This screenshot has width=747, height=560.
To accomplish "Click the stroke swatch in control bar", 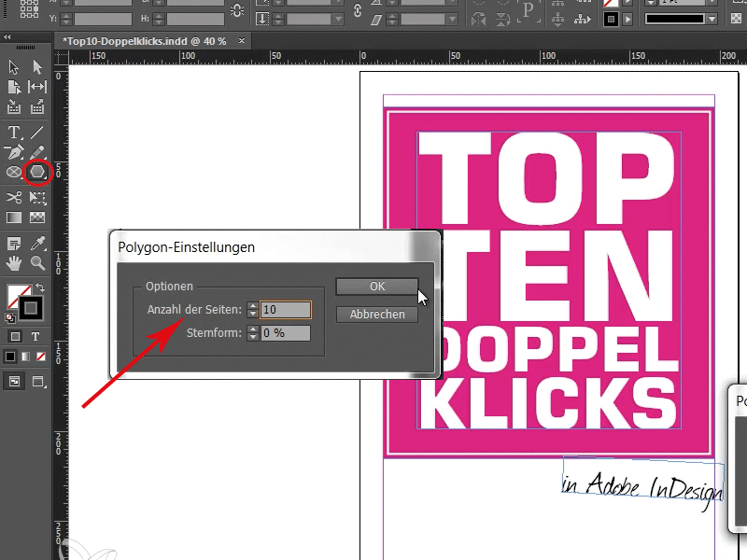I will pyautogui.click(x=611, y=20).
